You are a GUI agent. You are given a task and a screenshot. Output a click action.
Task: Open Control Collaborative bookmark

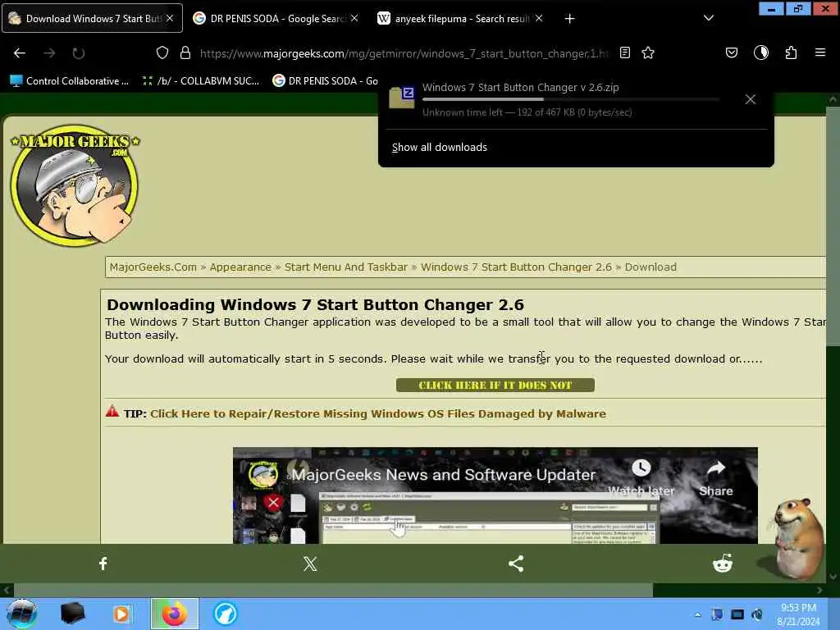[69, 81]
